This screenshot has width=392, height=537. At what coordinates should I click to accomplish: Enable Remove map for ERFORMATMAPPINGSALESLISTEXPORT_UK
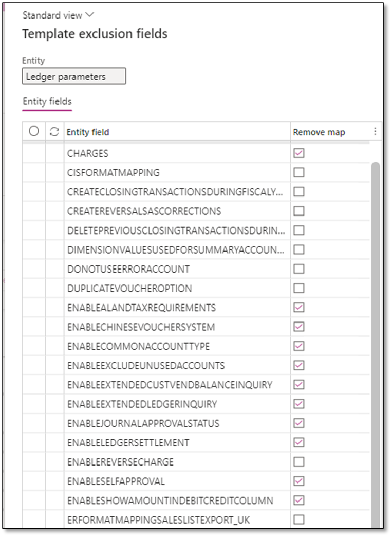click(x=299, y=520)
